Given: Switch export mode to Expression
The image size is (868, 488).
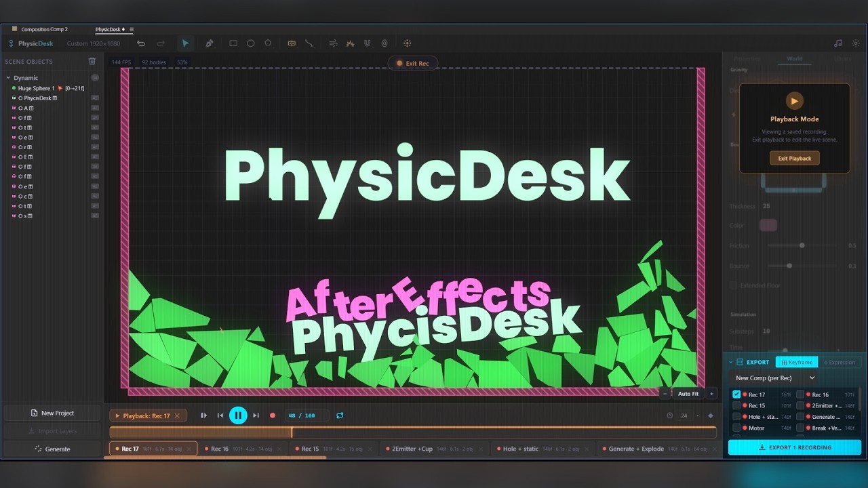Looking at the screenshot, I should [840, 363].
